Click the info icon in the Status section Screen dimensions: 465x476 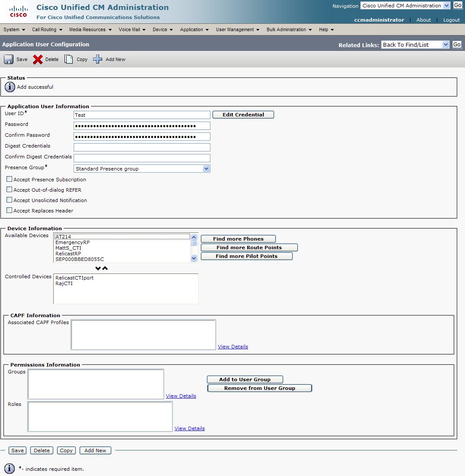[x=10, y=87]
